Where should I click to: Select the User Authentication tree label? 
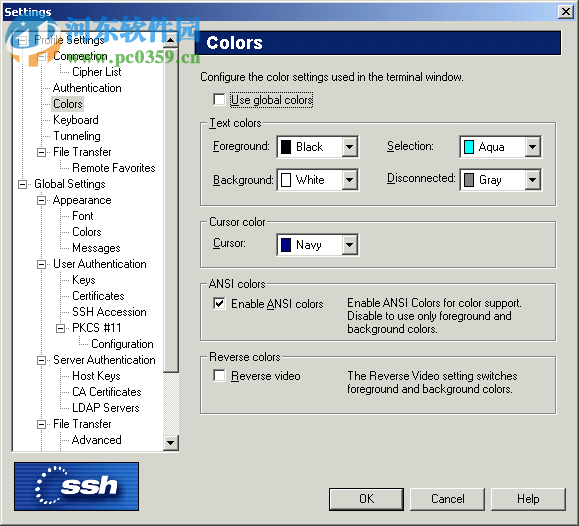(100, 264)
